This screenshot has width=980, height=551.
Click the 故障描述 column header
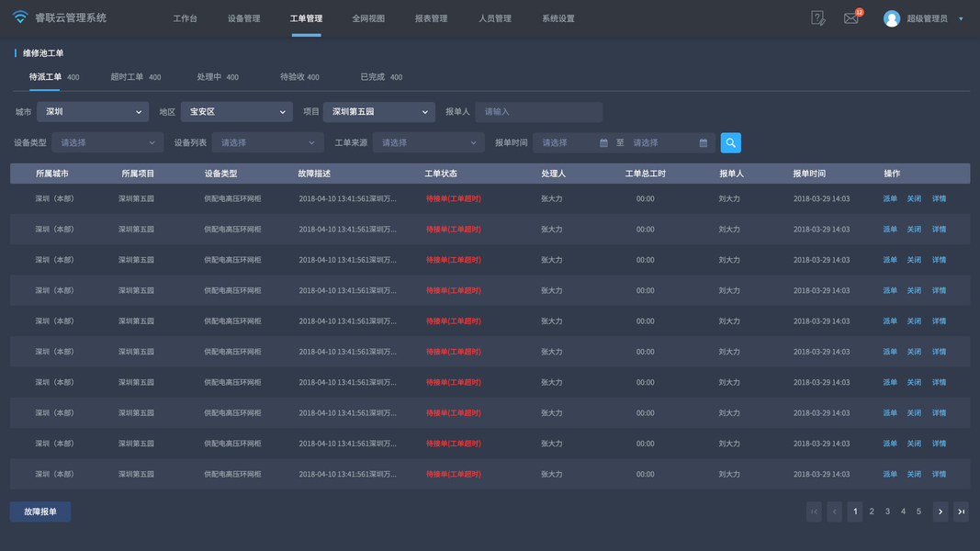[314, 174]
